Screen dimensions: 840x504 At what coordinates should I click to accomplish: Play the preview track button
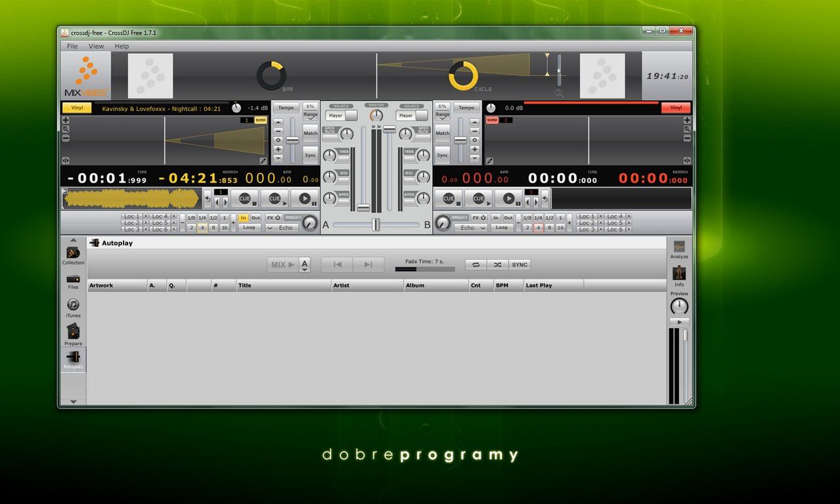pyautogui.click(x=678, y=322)
